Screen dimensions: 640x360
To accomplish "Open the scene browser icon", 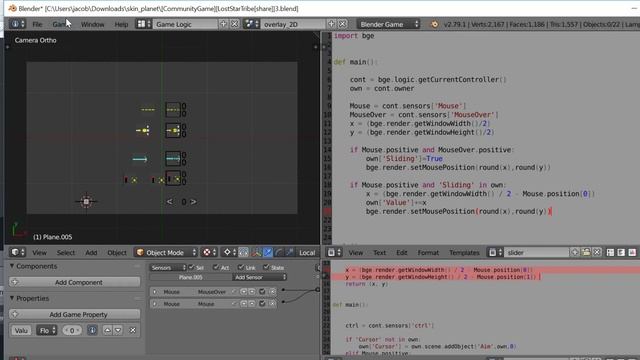I will click(251, 24).
